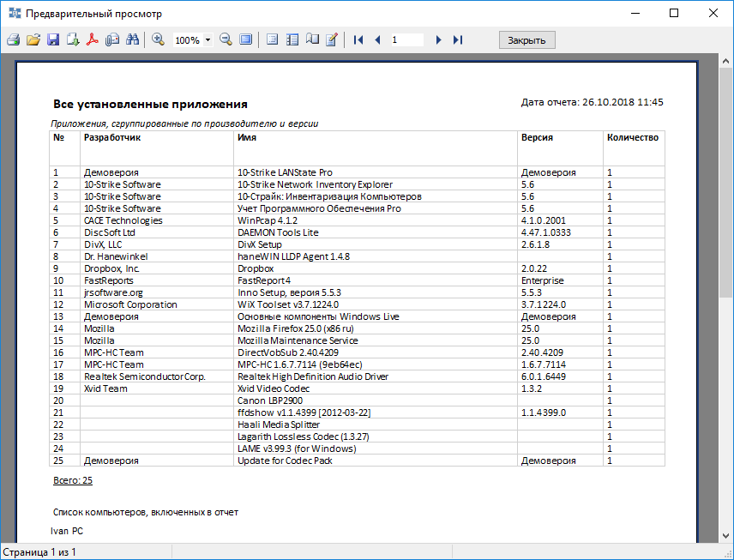This screenshot has width=734, height=560.
Task: Click the window icon in the title bar
Action: coord(15,13)
